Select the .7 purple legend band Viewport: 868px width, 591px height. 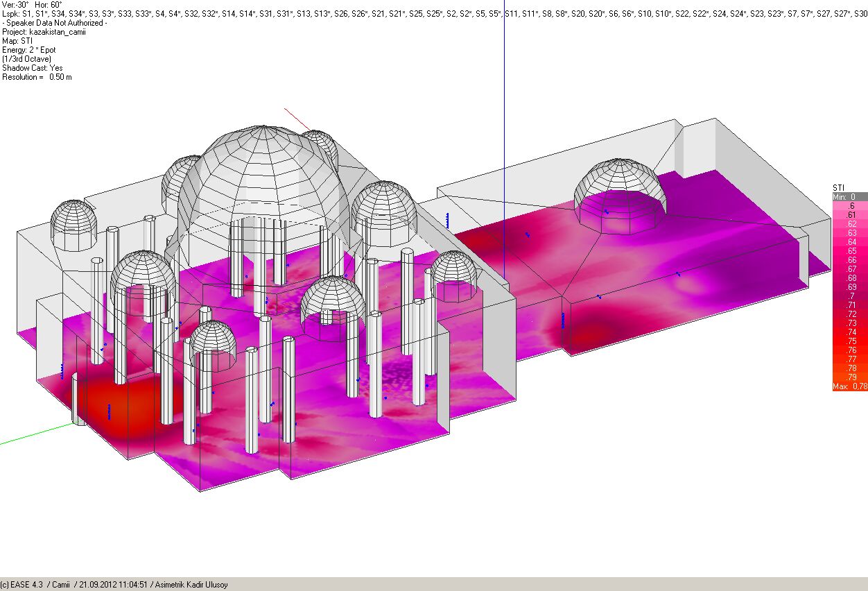click(x=849, y=296)
